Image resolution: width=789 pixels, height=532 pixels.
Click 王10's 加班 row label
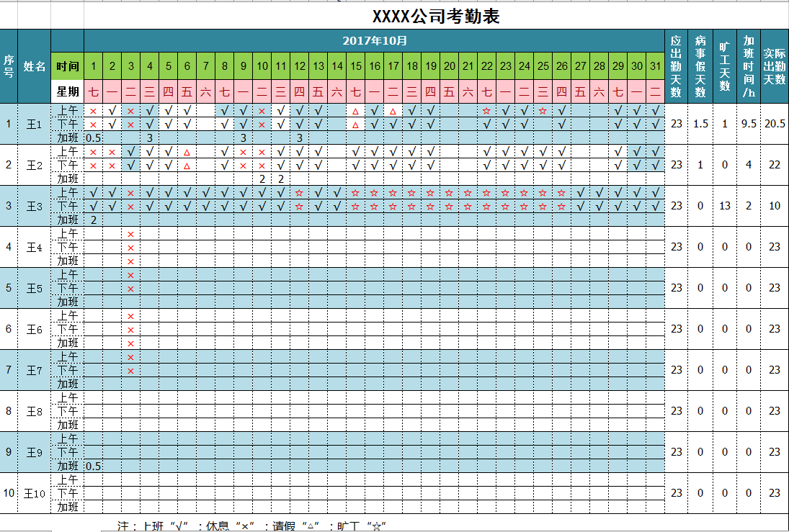pyautogui.click(x=68, y=507)
